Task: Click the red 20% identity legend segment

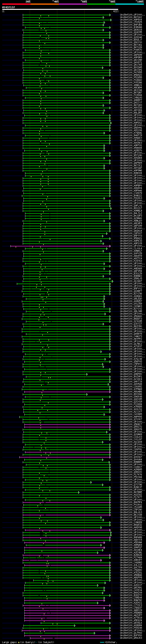Action: [16, 4]
